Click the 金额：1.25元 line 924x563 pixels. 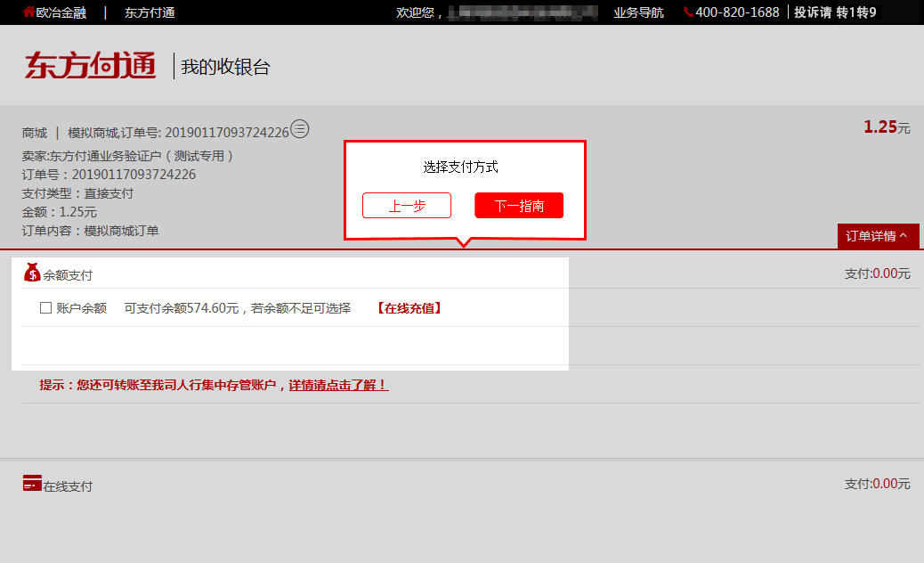[60, 212]
